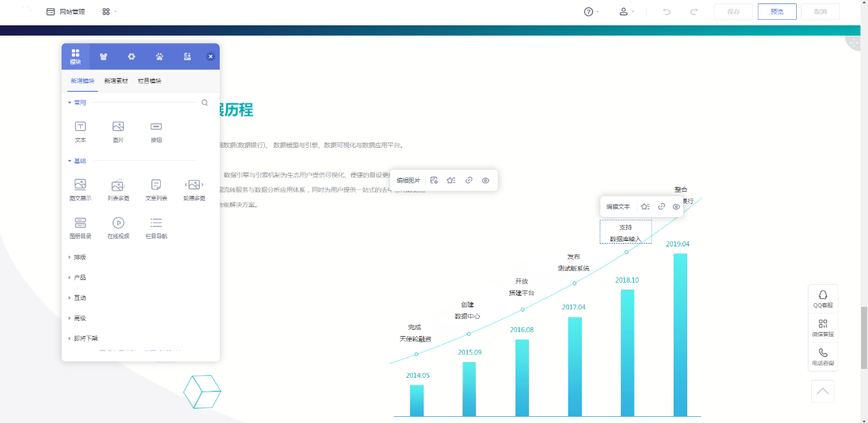The width and height of the screenshot is (868, 423).
Task: Click star style icon in text toolbar
Action: (x=645, y=207)
